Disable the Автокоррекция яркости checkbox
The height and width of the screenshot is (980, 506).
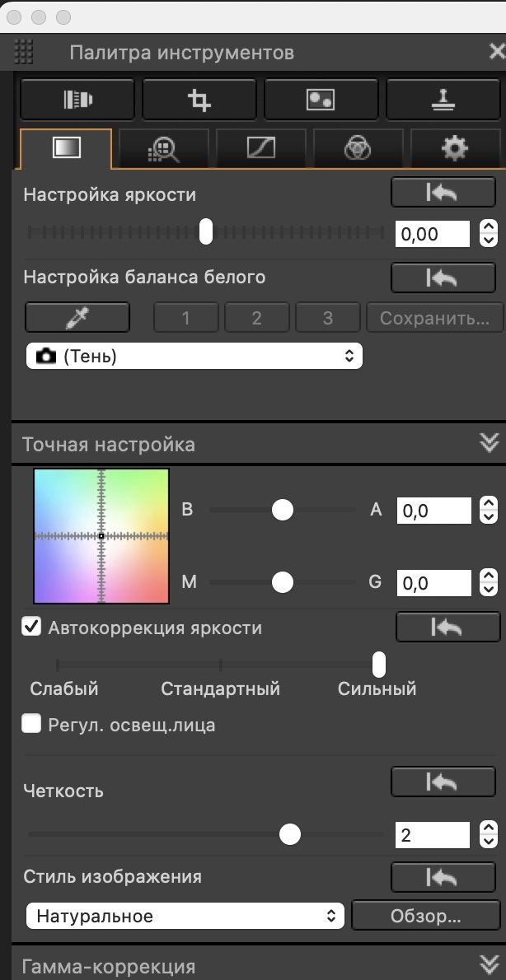pyautogui.click(x=32, y=628)
